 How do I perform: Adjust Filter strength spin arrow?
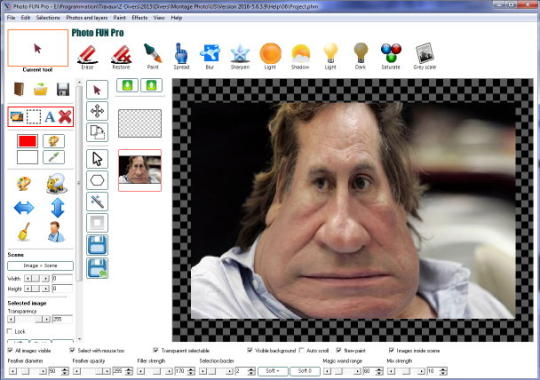[192, 369]
